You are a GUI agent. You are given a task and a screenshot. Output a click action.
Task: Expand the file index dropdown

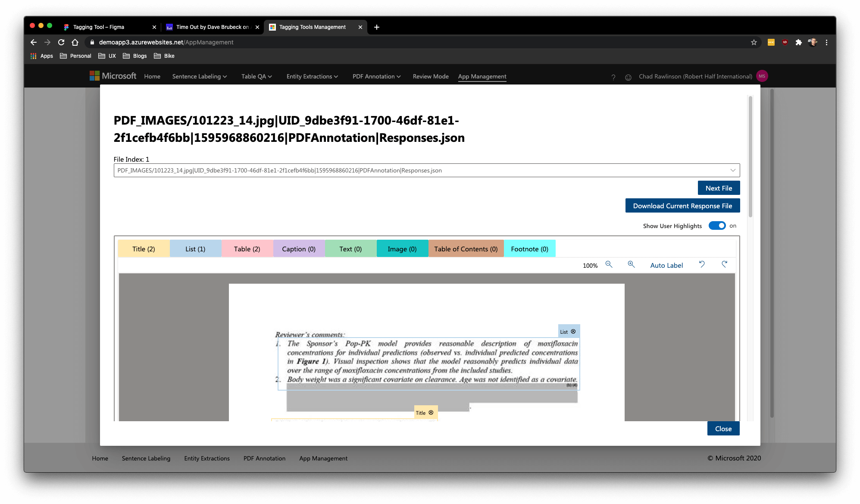coord(733,170)
